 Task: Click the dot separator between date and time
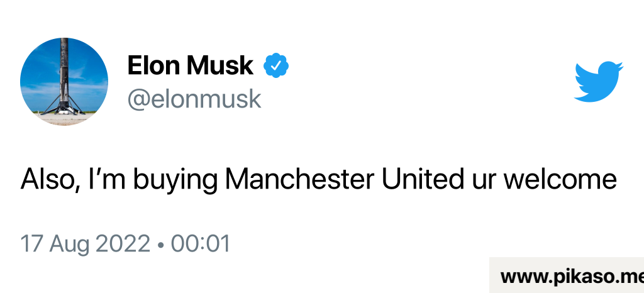tap(162, 244)
